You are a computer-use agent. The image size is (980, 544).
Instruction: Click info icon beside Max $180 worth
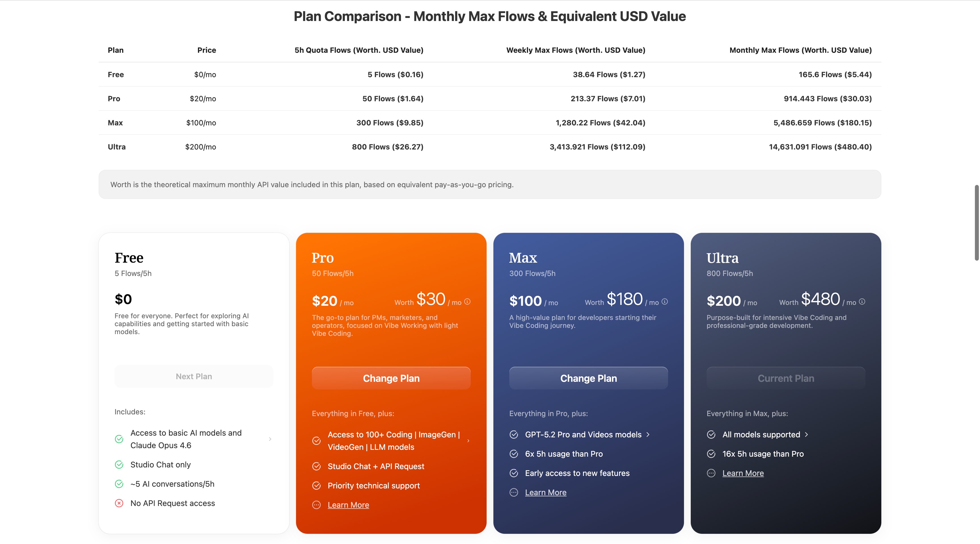(x=665, y=302)
